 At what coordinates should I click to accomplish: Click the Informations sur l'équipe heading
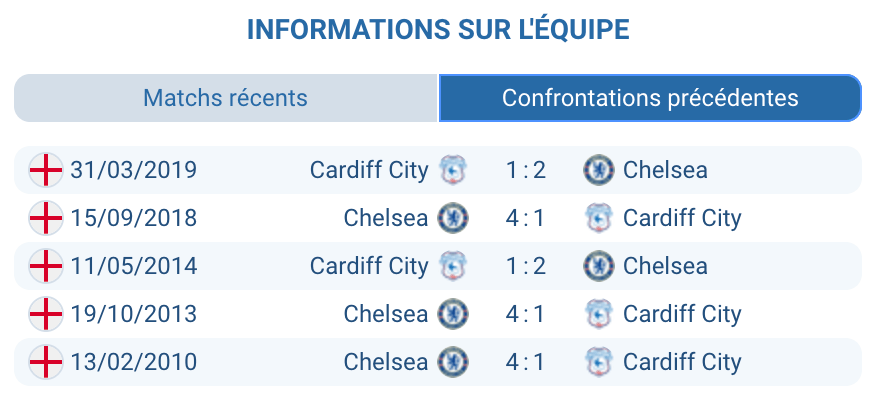(438, 29)
